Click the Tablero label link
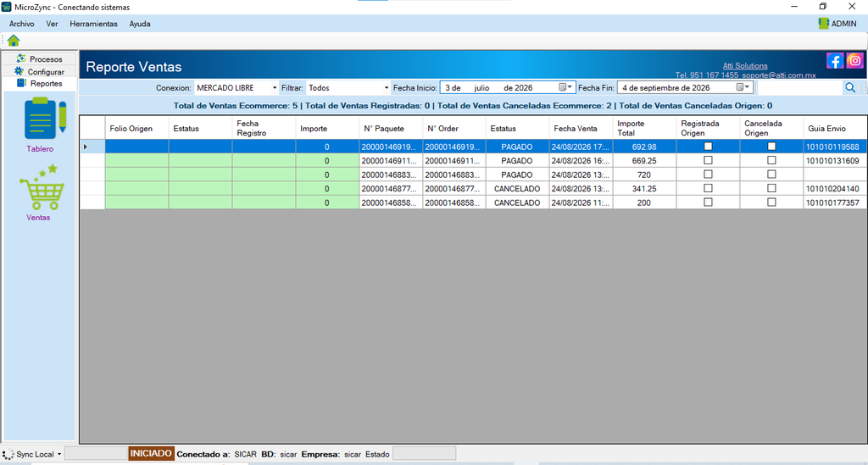The height and width of the screenshot is (465, 868). click(x=40, y=149)
